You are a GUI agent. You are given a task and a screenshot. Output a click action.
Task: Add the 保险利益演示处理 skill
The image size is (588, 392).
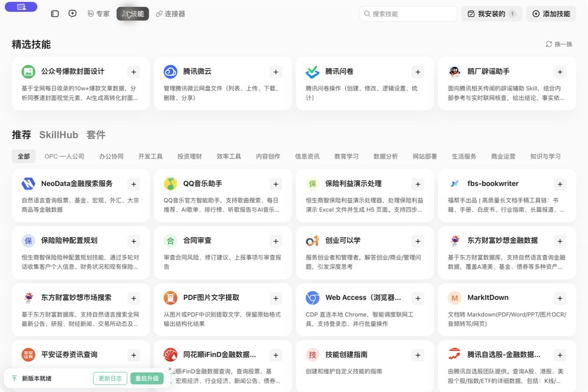(418, 184)
